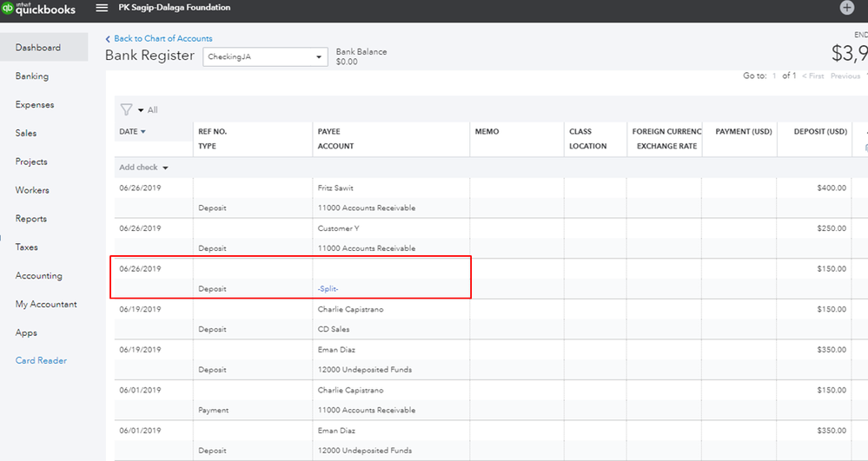Open the Banking menu item

pos(32,76)
